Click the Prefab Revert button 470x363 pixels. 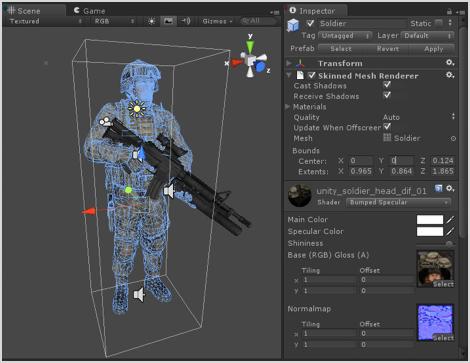click(387, 49)
